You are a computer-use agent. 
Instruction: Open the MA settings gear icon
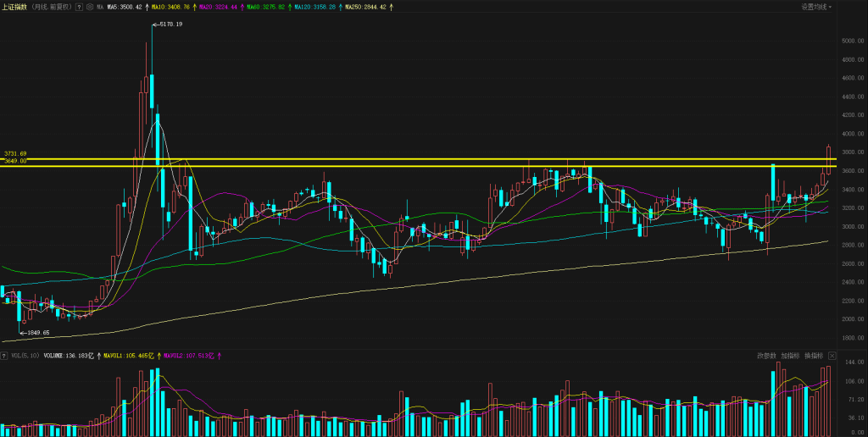[90, 7]
